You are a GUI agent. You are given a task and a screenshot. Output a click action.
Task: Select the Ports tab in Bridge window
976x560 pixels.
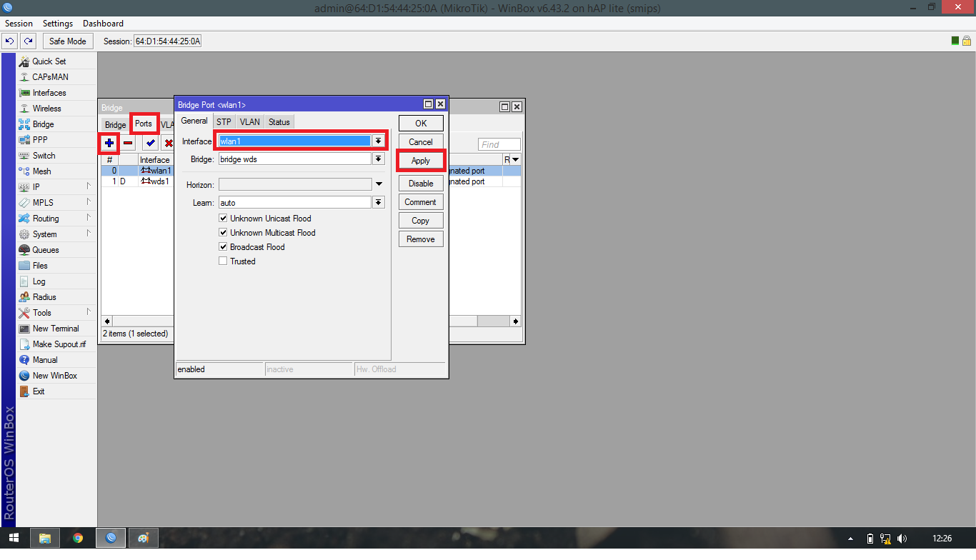point(144,124)
